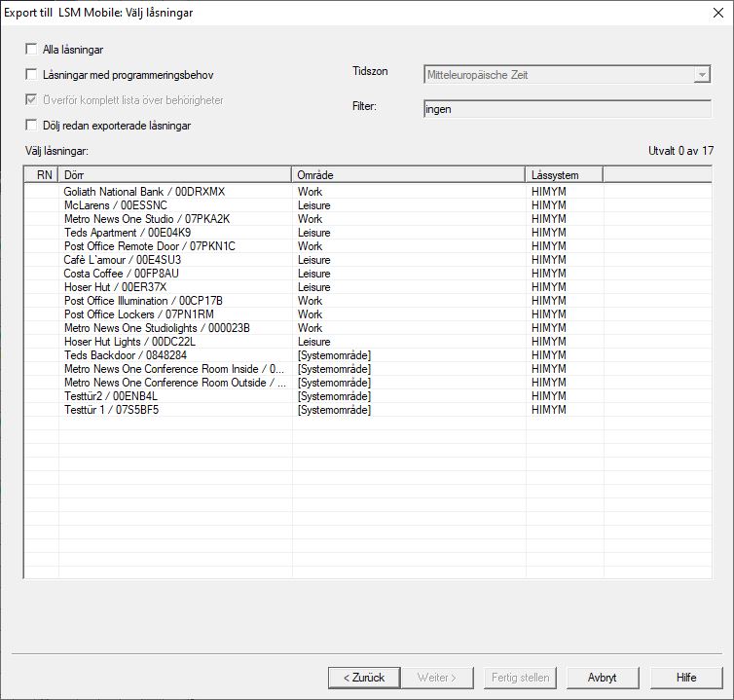Select Teds Apartment / 00E04K9 entry
Viewport: 734px width, 700px height.
pyautogui.click(x=128, y=233)
